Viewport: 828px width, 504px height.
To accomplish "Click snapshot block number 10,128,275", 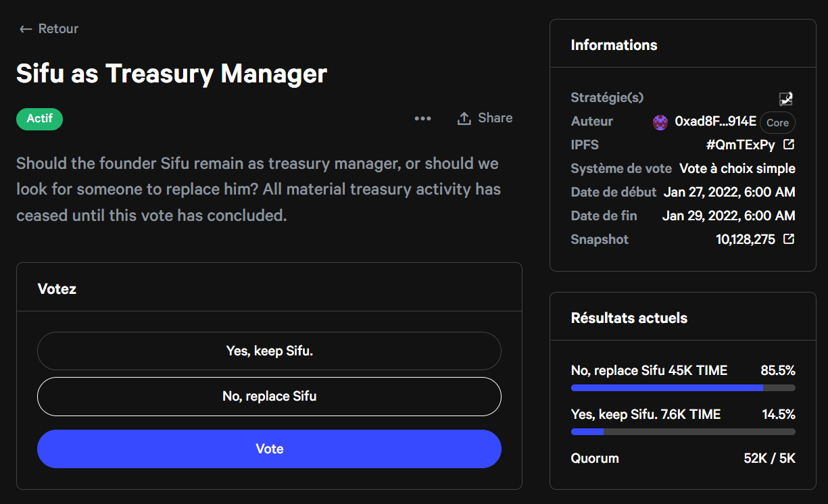I will pyautogui.click(x=745, y=239).
